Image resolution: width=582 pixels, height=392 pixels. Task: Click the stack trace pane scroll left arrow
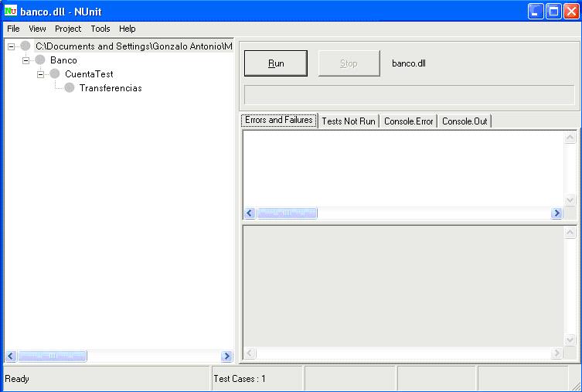tap(250, 353)
